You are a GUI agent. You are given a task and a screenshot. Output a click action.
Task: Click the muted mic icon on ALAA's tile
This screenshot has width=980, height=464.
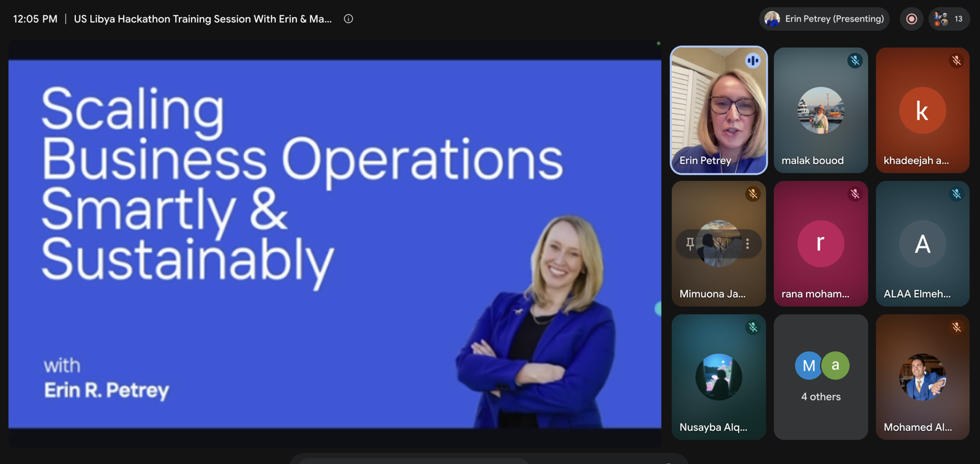tap(956, 194)
